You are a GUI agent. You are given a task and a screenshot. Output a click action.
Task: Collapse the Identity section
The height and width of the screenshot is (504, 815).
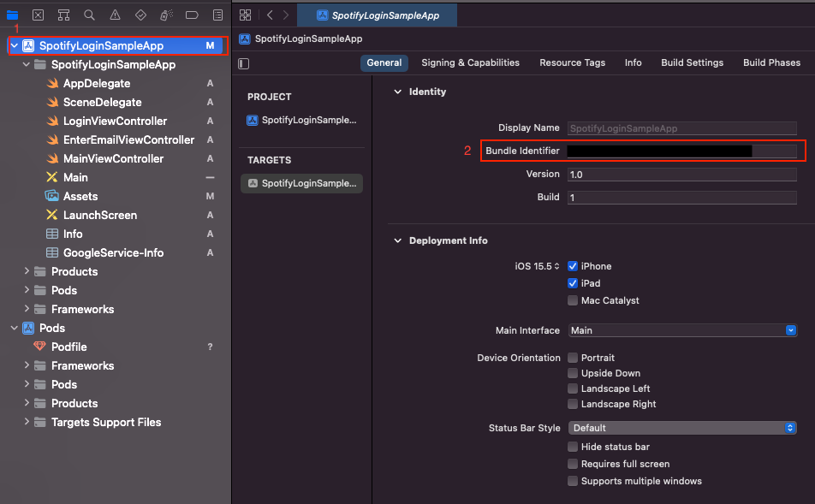[x=397, y=92]
